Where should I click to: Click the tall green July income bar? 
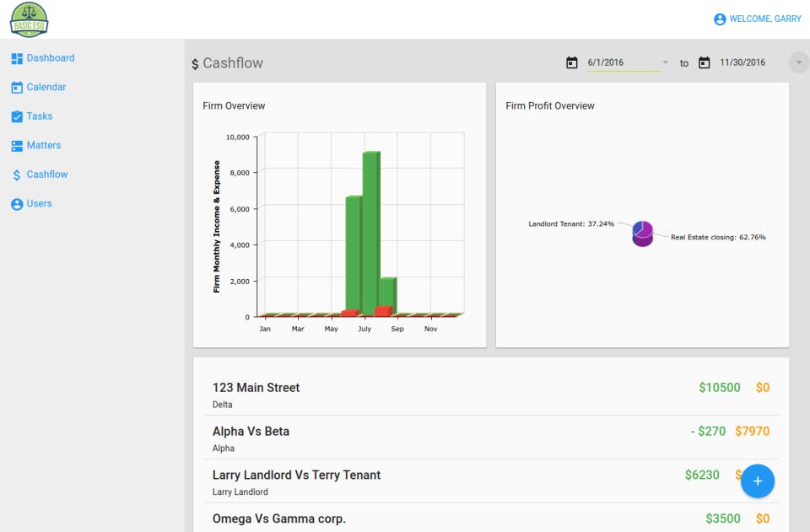[371, 233]
